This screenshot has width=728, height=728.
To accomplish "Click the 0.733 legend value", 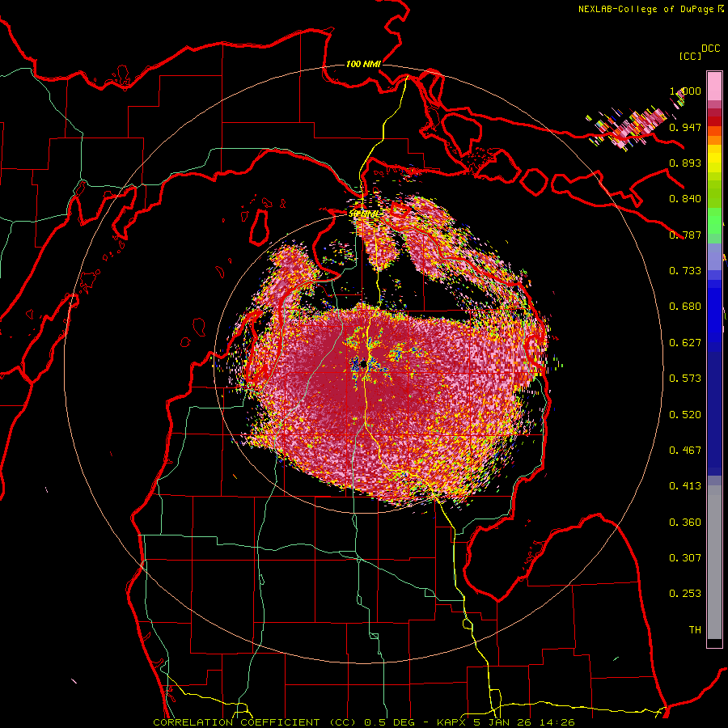I will coord(685,271).
